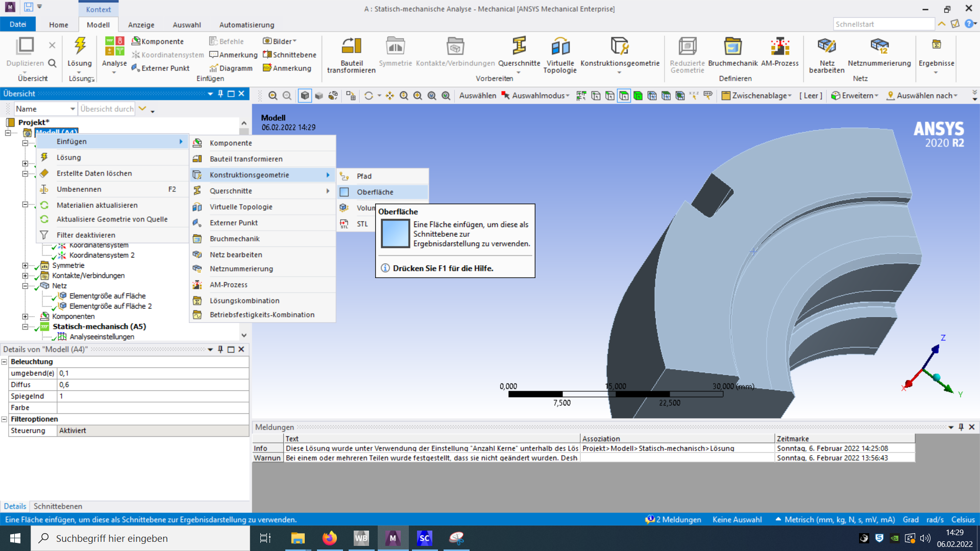Click the Datei button
Screen dimensions: 980x551
[x=18, y=24]
